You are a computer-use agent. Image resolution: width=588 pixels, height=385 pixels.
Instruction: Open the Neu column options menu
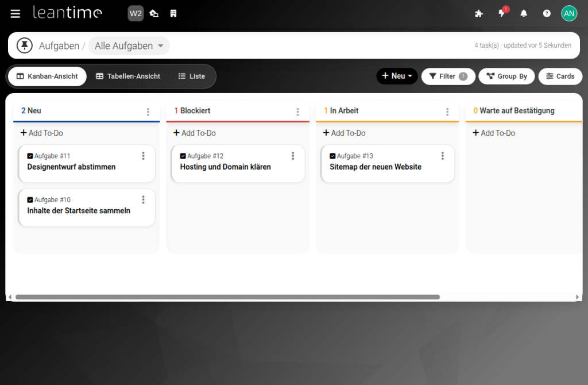[x=148, y=111]
